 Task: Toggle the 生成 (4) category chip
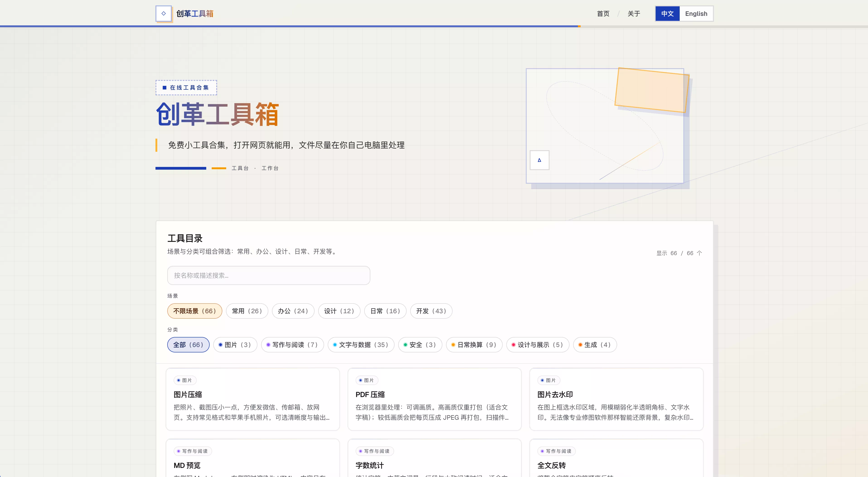pos(595,344)
